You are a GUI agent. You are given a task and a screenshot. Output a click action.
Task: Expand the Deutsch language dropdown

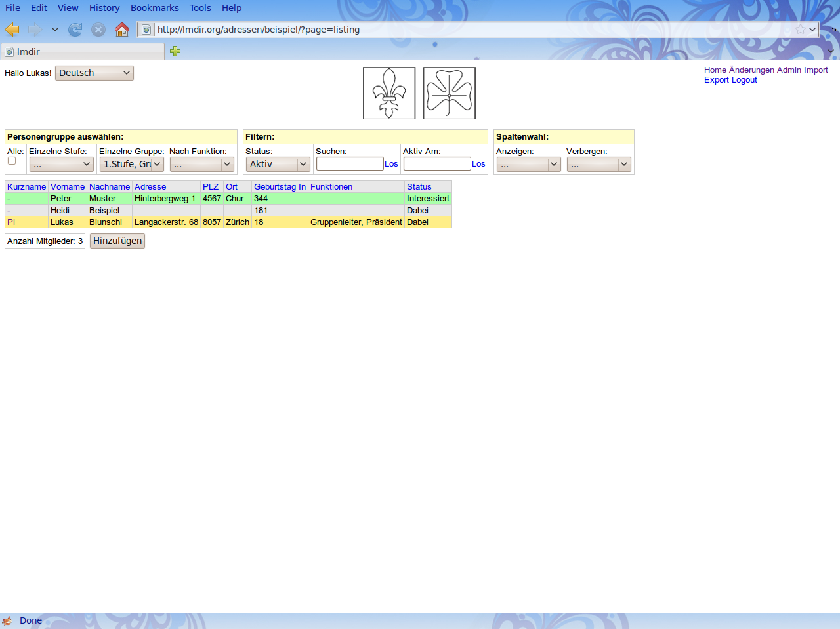click(94, 73)
